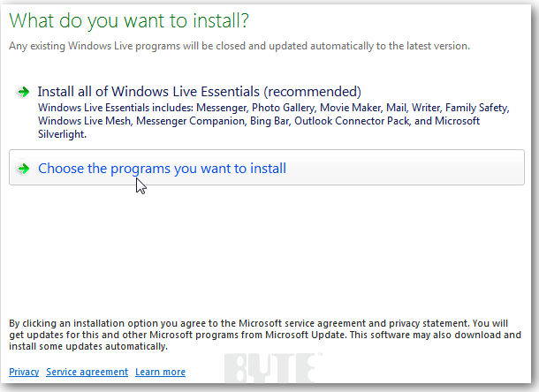Click "Family Safety" in the included programs list
This screenshot has height=392, width=539.
(x=476, y=108)
